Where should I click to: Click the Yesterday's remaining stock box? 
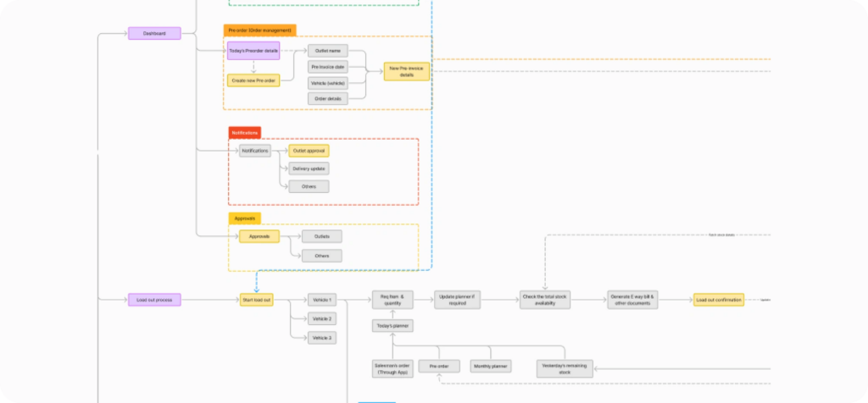(x=565, y=367)
